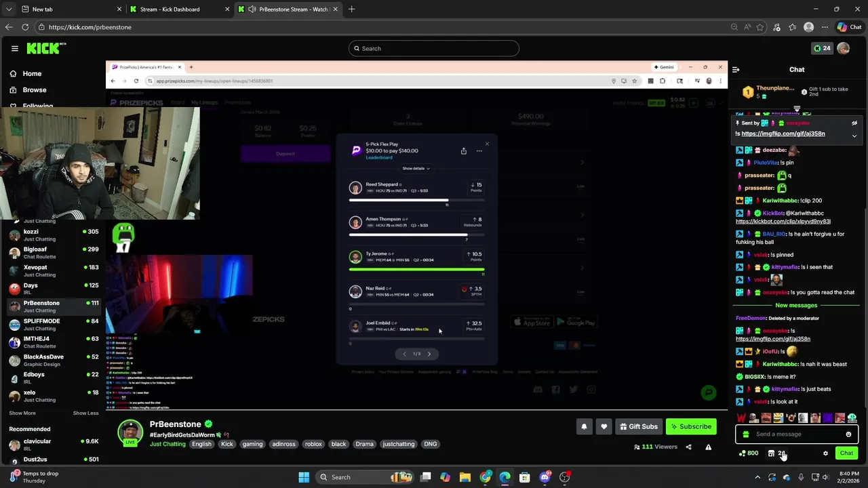Open the favorites list icon
868x488 pixels.
792,27
